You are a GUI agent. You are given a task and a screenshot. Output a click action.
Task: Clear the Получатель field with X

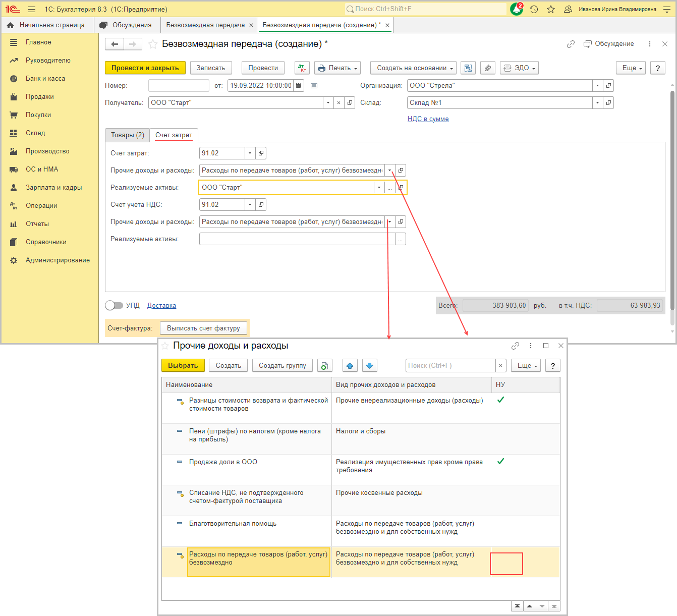point(338,103)
